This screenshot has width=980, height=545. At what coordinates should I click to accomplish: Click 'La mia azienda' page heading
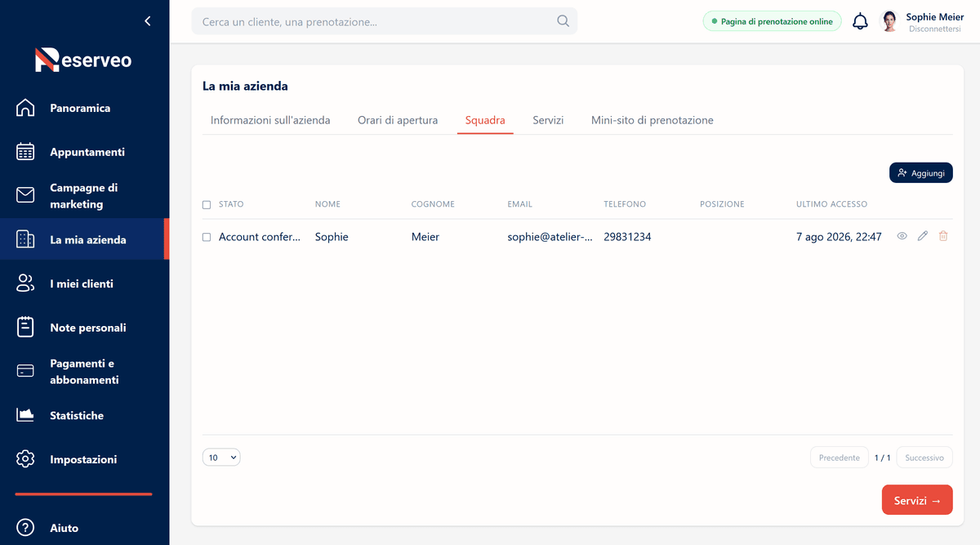tap(245, 86)
